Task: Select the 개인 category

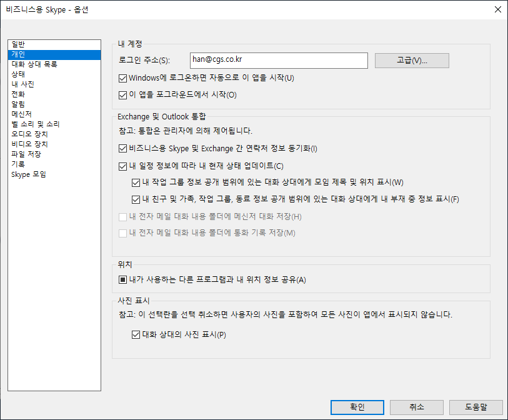Action: click(x=54, y=54)
